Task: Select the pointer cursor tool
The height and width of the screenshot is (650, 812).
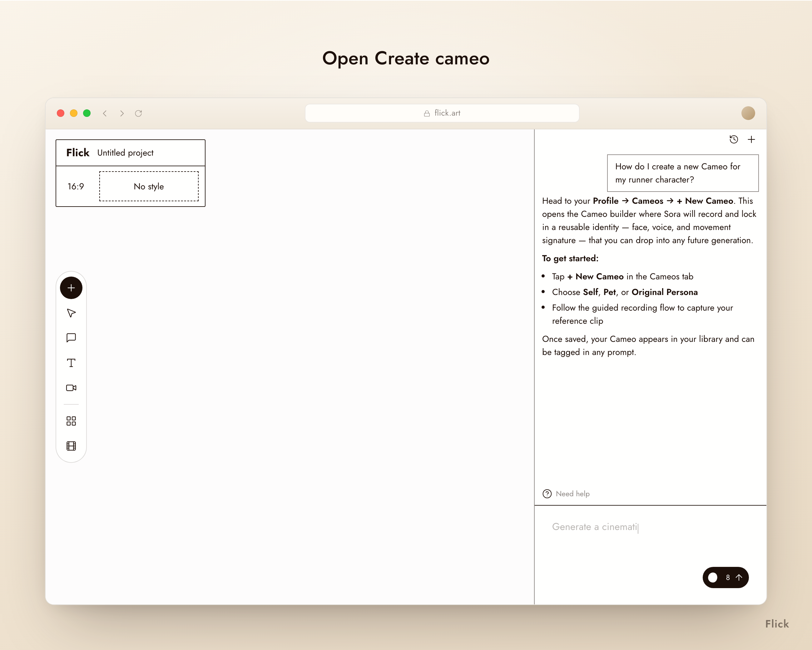Action: tap(71, 313)
